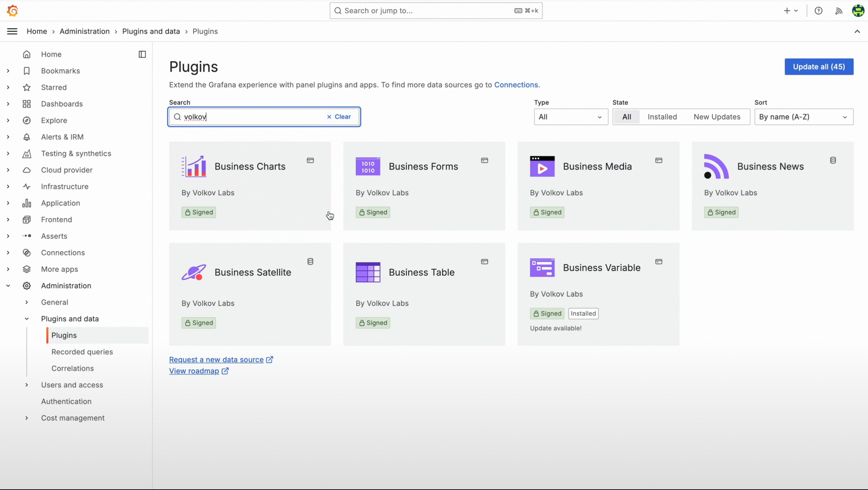Click the Grafana logo icon

(13, 11)
